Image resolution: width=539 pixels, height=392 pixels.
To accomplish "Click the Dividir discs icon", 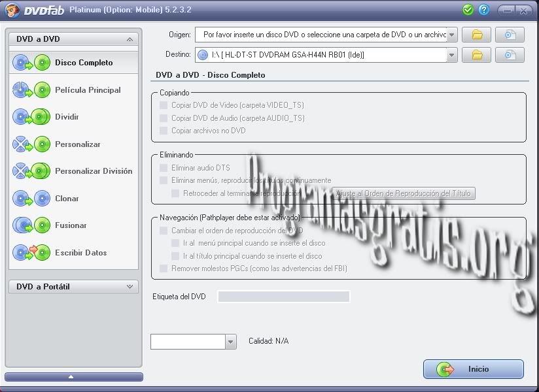I will point(31,117).
